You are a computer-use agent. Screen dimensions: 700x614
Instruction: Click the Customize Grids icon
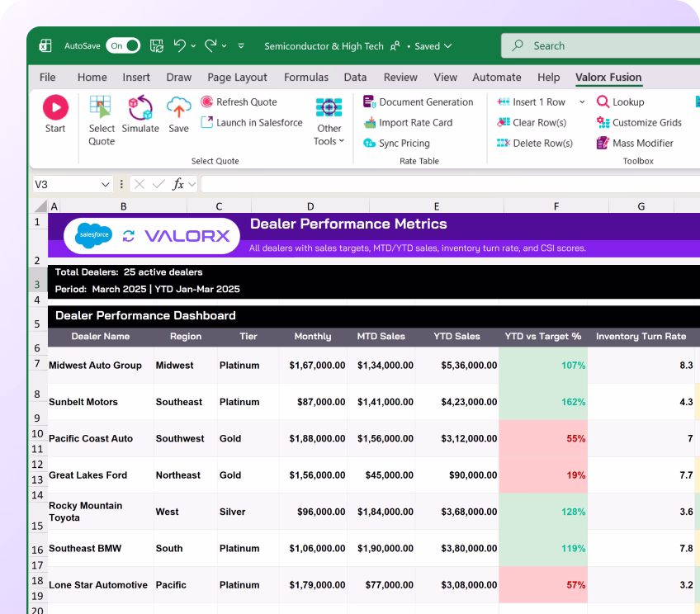[603, 122]
